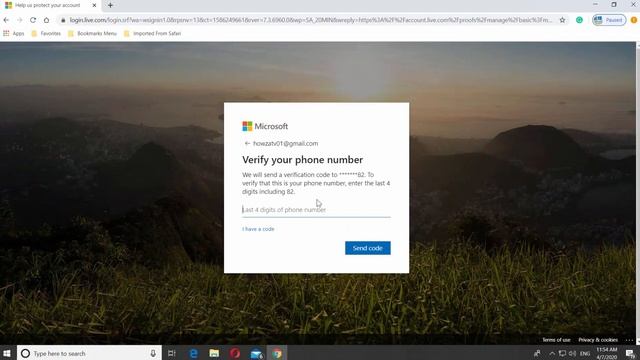640x360 pixels.
Task: Launch Opera from the taskbar
Action: [235, 353]
